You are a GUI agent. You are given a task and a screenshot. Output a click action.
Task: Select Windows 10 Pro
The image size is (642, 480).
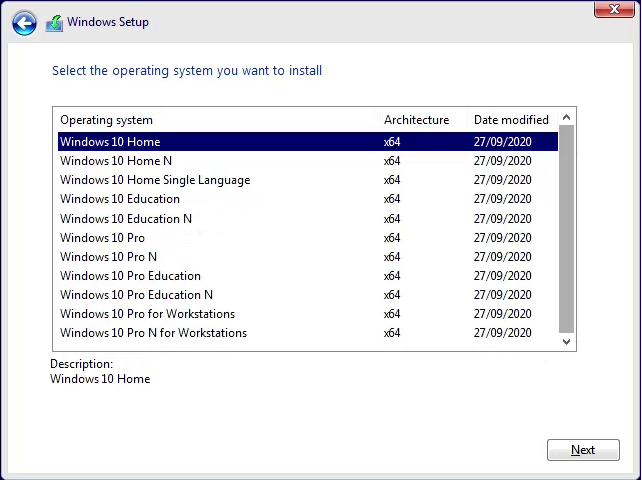click(x=308, y=238)
